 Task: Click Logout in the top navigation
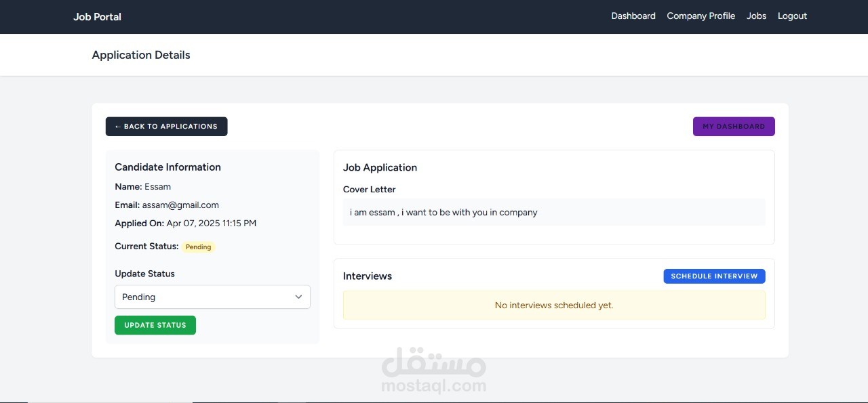(x=792, y=16)
